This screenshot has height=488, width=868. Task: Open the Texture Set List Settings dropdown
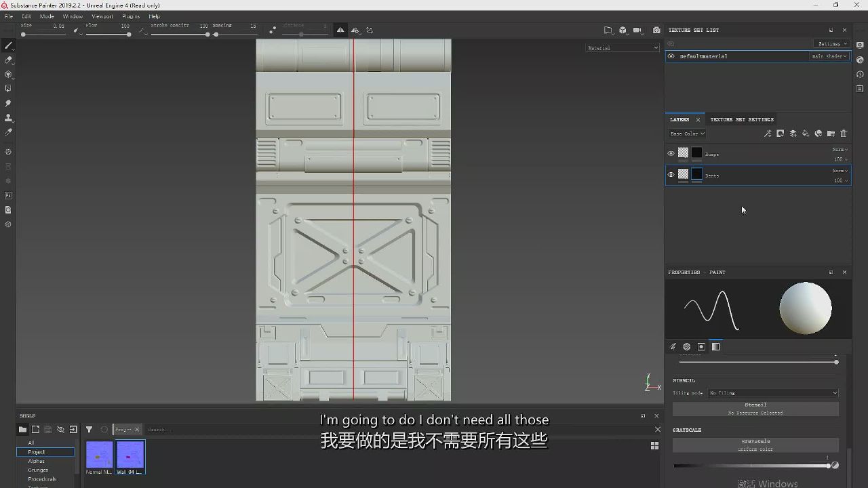(832, 43)
